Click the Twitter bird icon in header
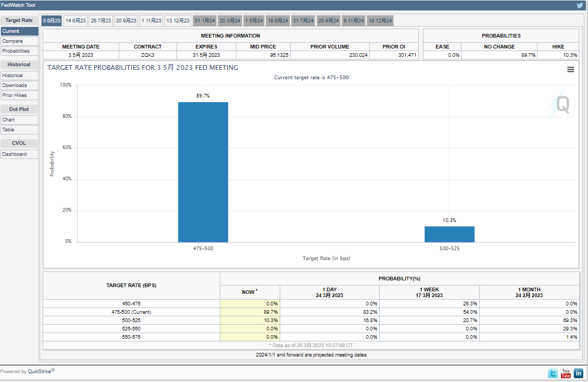Image resolution: width=588 pixels, height=382 pixels. 580,5
